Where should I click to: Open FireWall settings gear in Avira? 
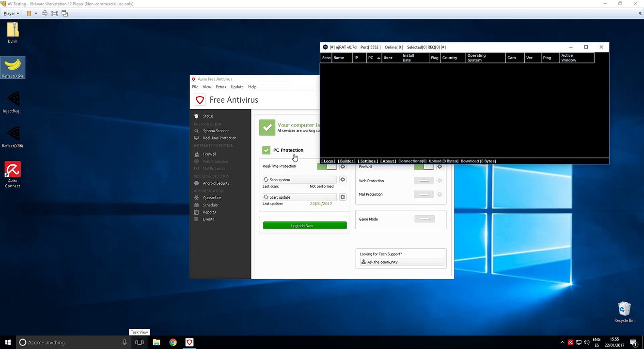[x=440, y=167]
